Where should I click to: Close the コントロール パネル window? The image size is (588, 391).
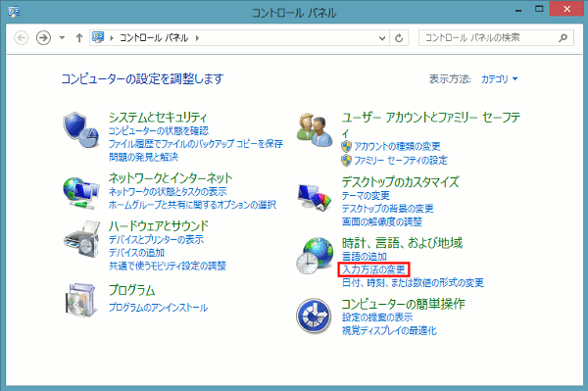click(x=567, y=9)
